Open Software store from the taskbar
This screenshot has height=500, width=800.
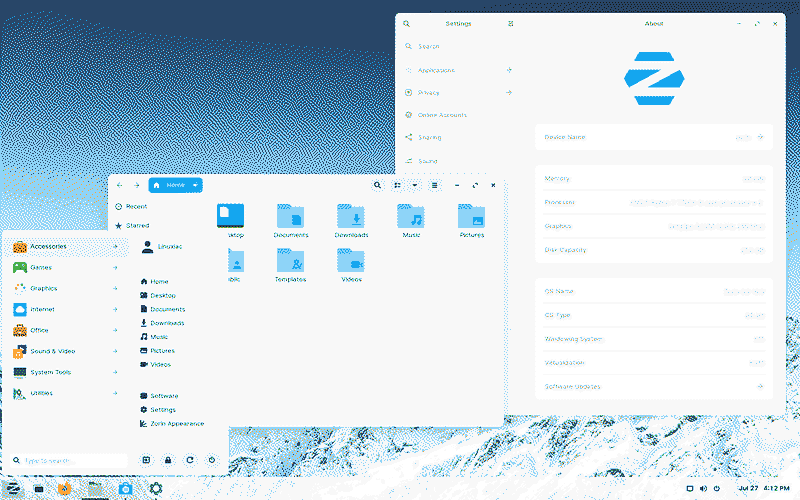coord(126,489)
